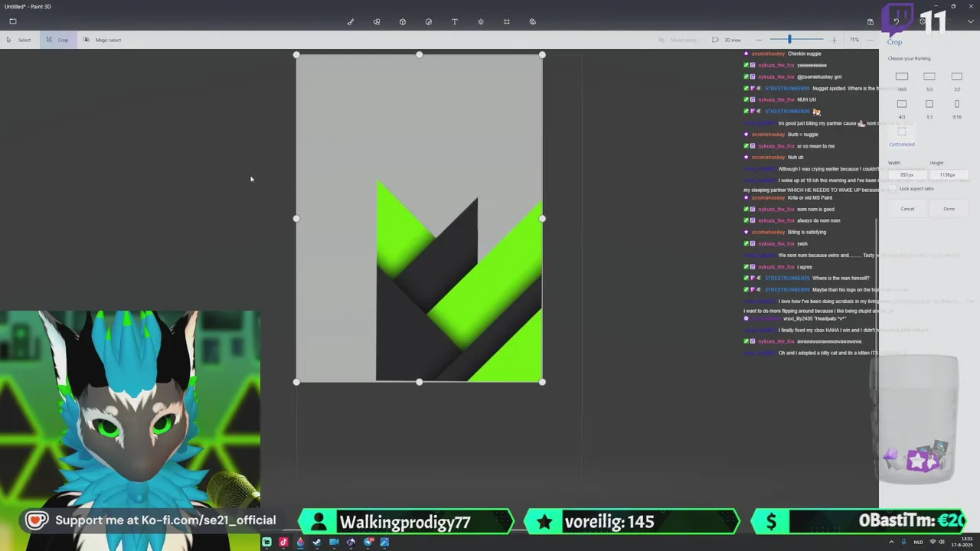Grab the bottom-left crop handle
The width and height of the screenshot is (980, 551).
[x=296, y=382]
